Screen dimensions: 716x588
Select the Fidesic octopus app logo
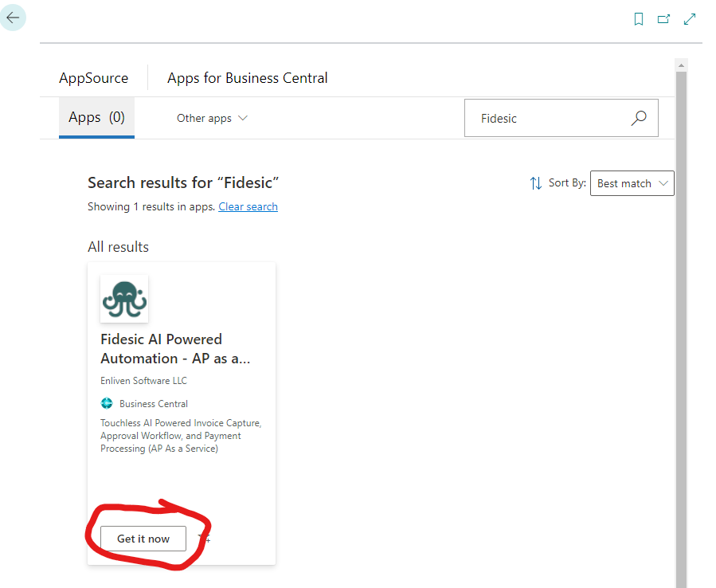pyautogui.click(x=123, y=299)
